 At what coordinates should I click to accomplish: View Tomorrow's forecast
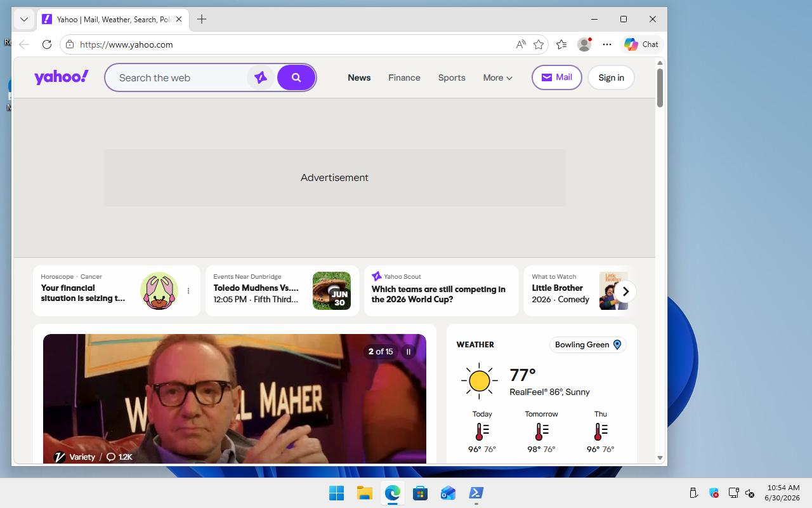(x=541, y=432)
